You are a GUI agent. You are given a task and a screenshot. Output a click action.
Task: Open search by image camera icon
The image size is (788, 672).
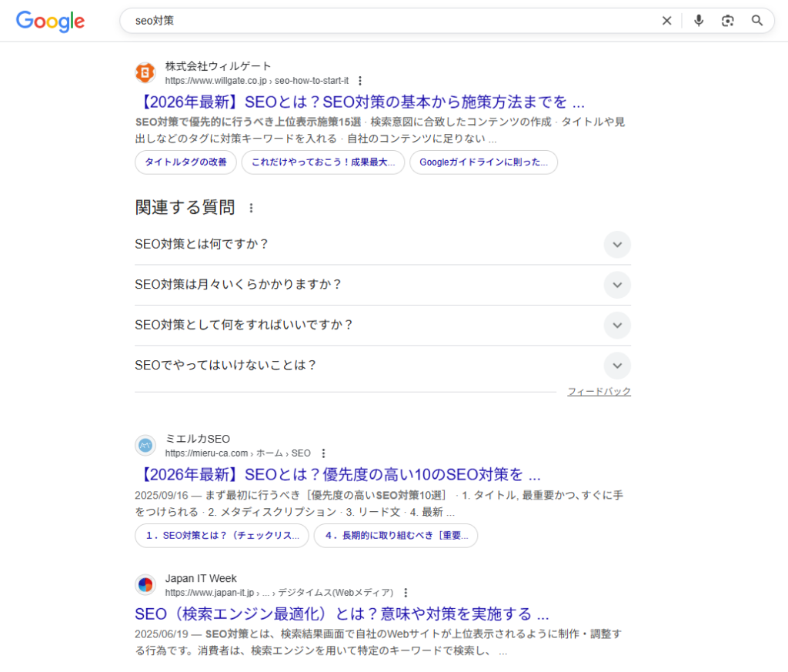click(728, 21)
